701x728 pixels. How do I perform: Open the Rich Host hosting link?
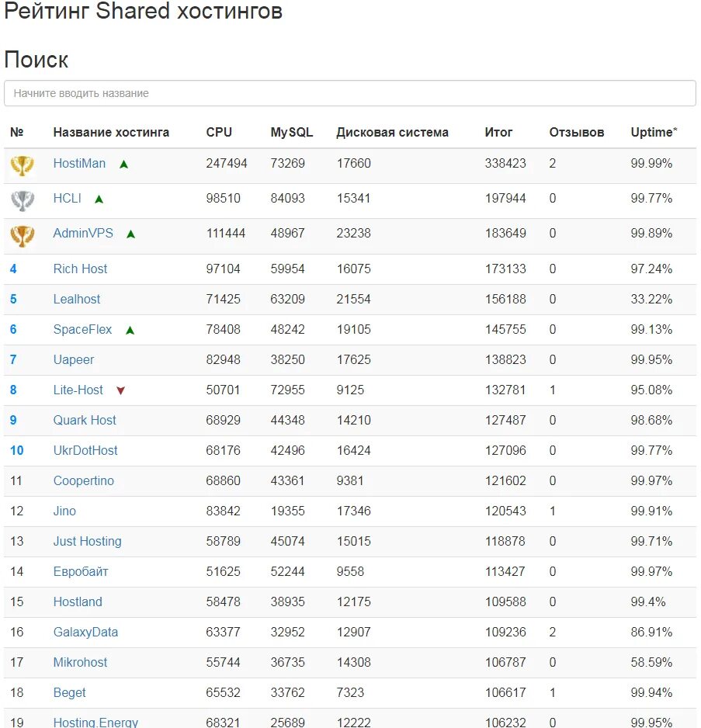coord(81,269)
